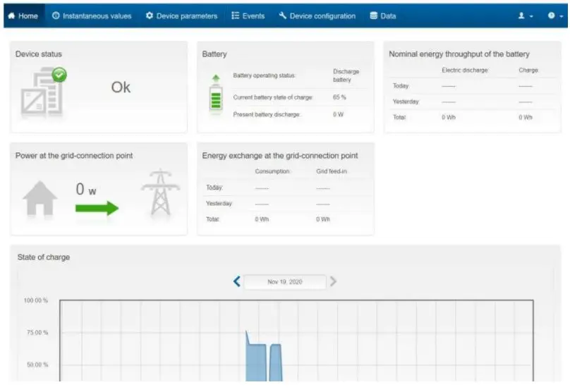Image resolution: width=570 pixels, height=392 pixels.
Task: Click total grid feed-in '0 Wh' value
Action: click(323, 219)
